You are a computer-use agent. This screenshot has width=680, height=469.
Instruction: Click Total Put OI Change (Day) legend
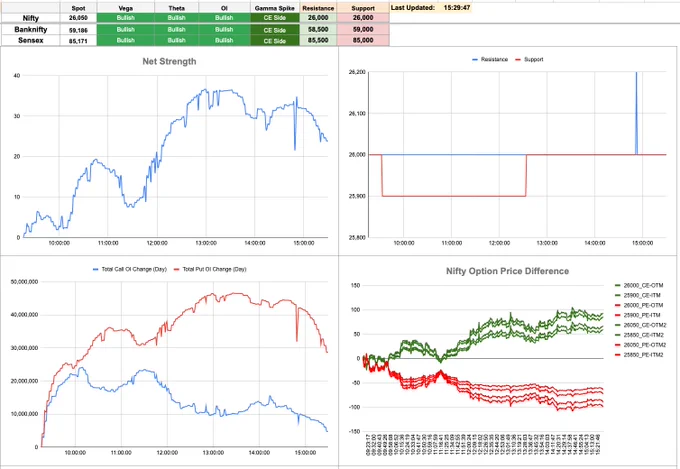pyautogui.click(x=210, y=269)
